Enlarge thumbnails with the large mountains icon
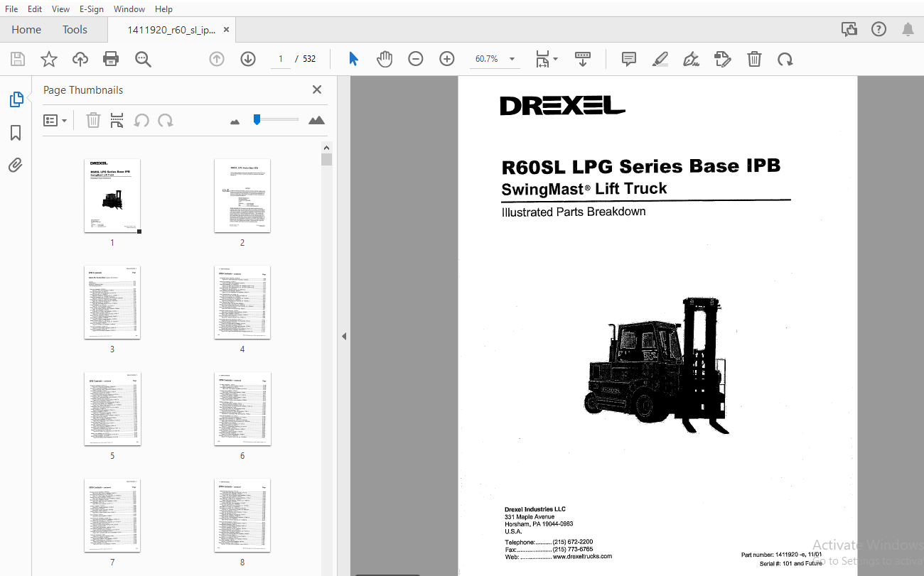924x576 pixels. click(316, 120)
